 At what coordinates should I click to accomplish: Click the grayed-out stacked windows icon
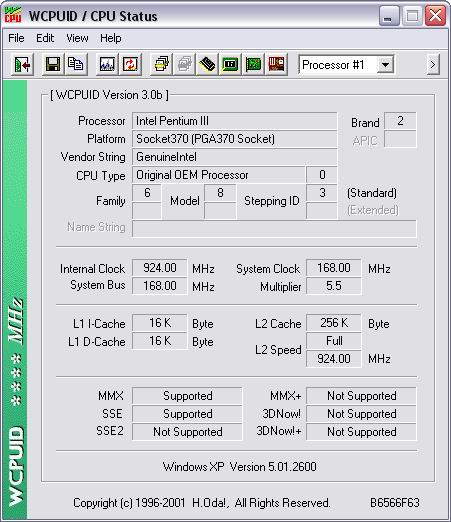pos(184,64)
